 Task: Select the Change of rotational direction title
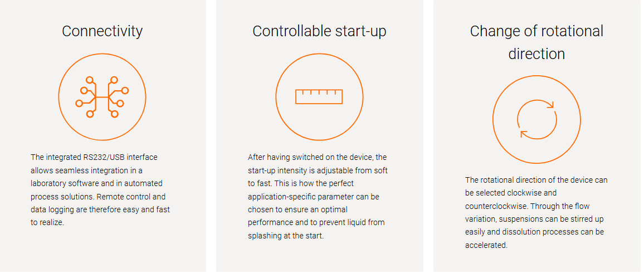coord(536,42)
